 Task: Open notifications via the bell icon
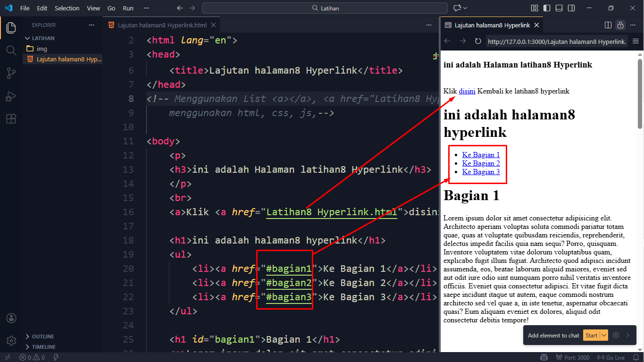point(636,357)
